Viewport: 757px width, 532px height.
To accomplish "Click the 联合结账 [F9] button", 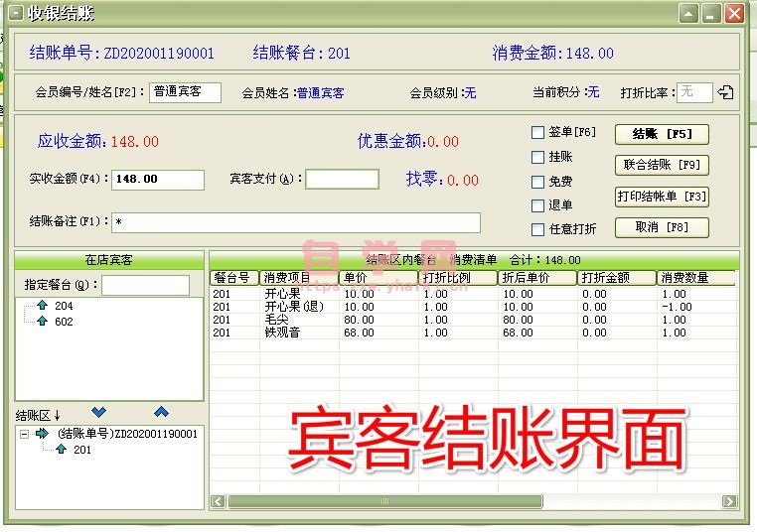I will tap(662, 165).
